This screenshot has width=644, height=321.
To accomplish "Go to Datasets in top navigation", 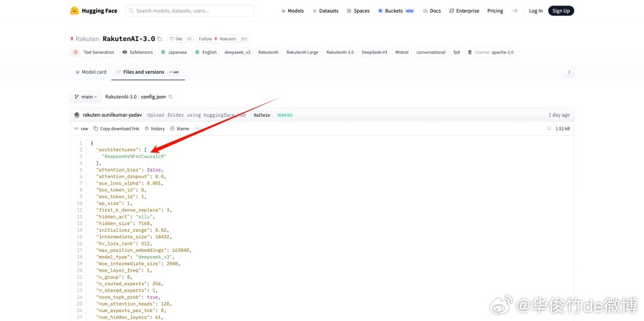I will pyautogui.click(x=326, y=11).
